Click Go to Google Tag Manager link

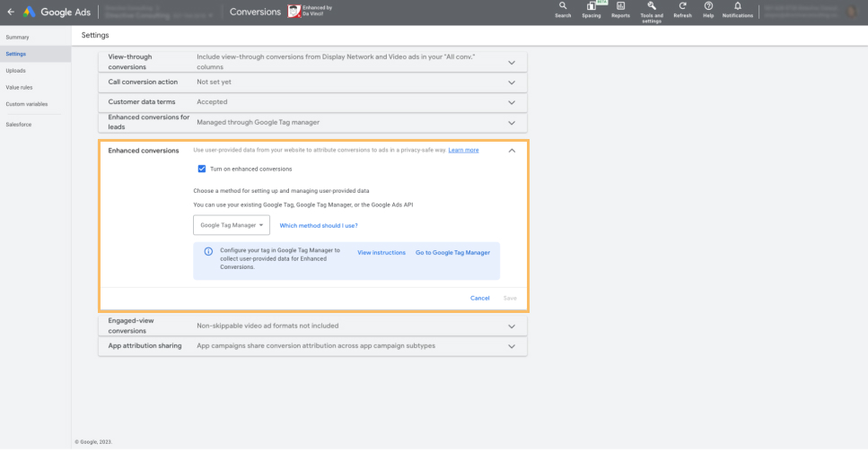(x=452, y=252)
